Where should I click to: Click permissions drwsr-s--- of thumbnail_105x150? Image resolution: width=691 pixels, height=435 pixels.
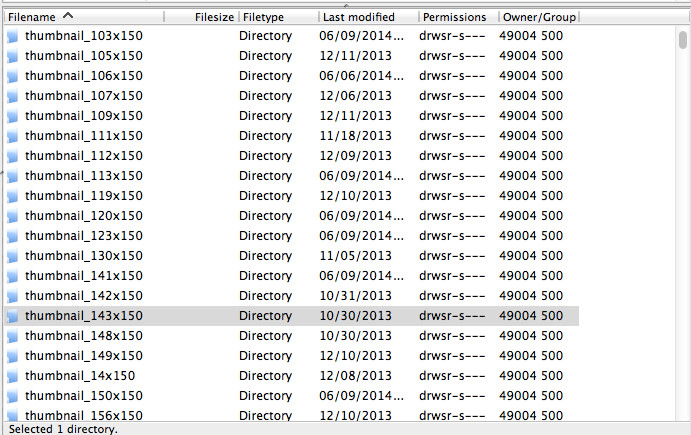click(x=452, y=56)
